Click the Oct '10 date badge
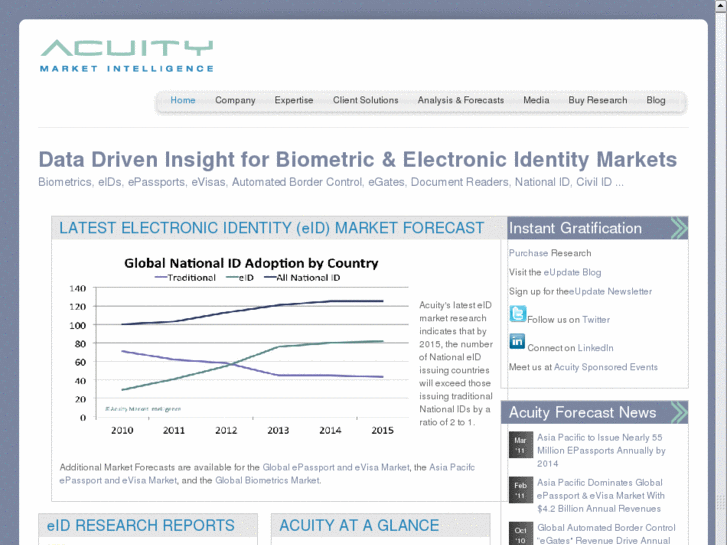 click(520, 534)
